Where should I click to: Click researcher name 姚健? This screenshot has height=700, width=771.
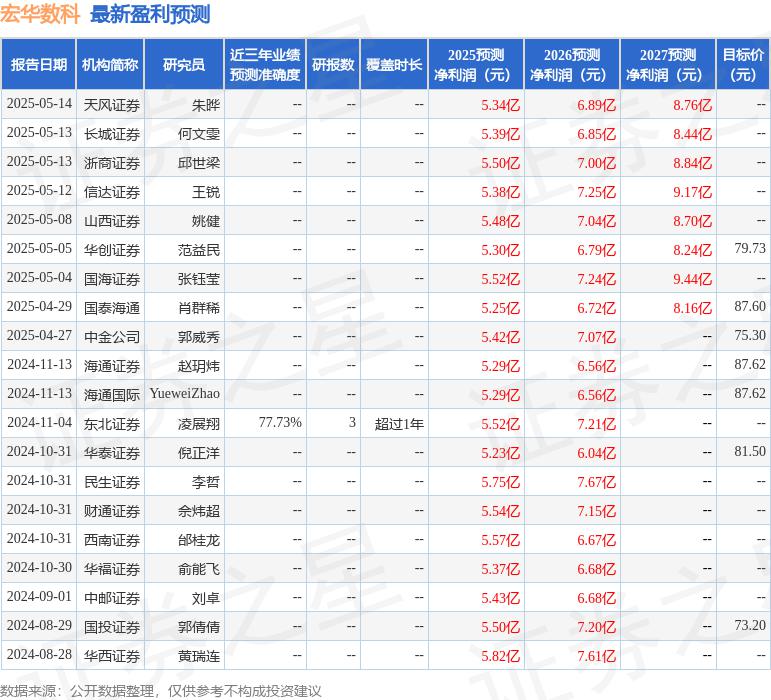pyautogui.click(x=206, y=221)
